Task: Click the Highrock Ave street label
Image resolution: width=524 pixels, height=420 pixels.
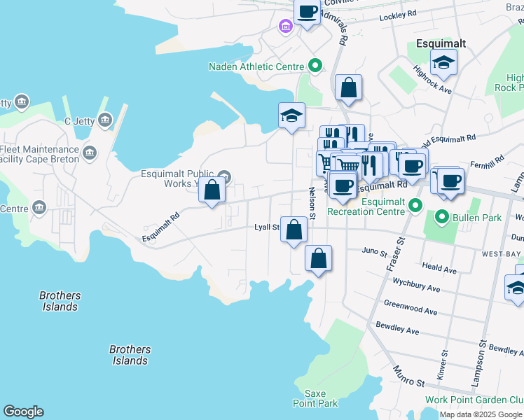Action: click(x=432, y=80)
